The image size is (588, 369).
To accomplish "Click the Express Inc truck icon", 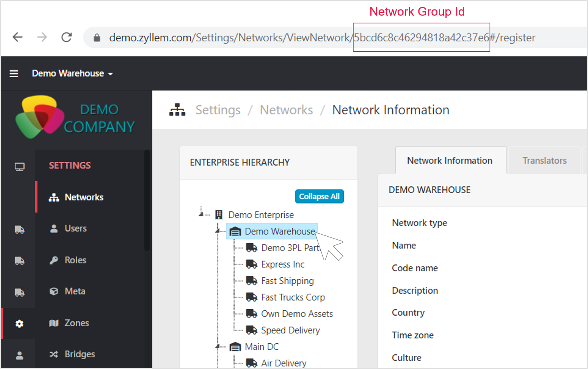I will 252,264.
